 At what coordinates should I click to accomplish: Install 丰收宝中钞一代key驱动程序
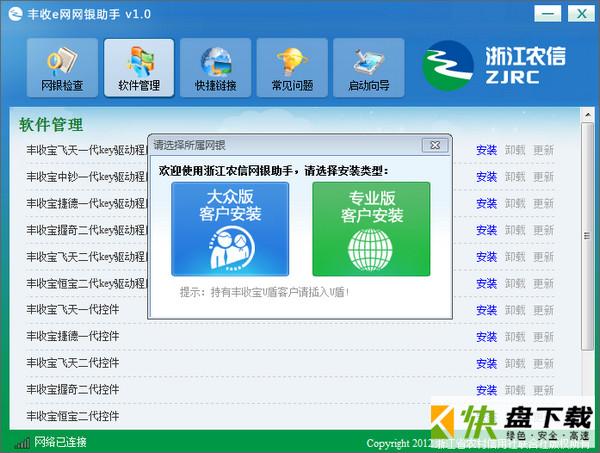coord(486,177)
